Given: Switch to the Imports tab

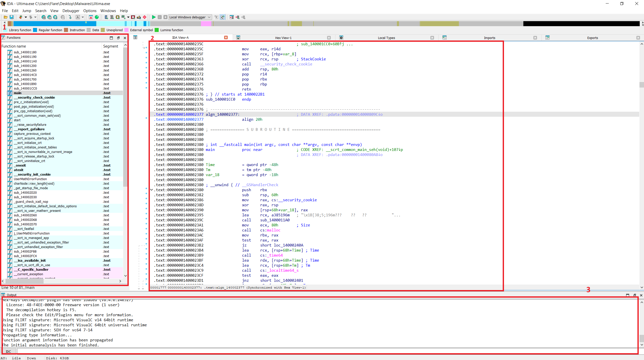Looking at the screenshot, I should (x=489, y=38).
